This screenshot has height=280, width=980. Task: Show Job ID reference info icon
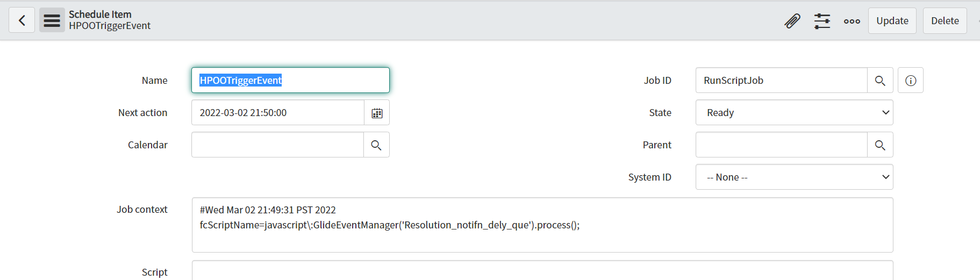911,81
